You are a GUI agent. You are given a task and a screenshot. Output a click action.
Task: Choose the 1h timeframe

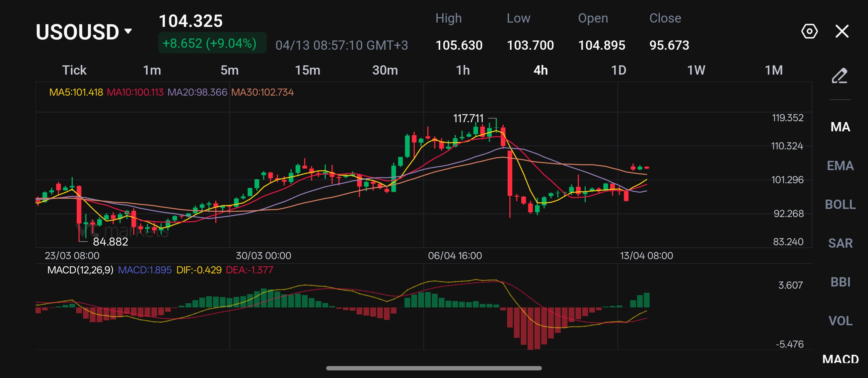click(x=463, y=70)
